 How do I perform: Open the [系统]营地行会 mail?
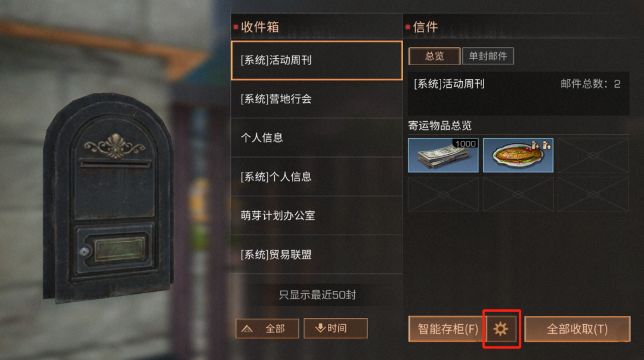(x=317, y=99)
